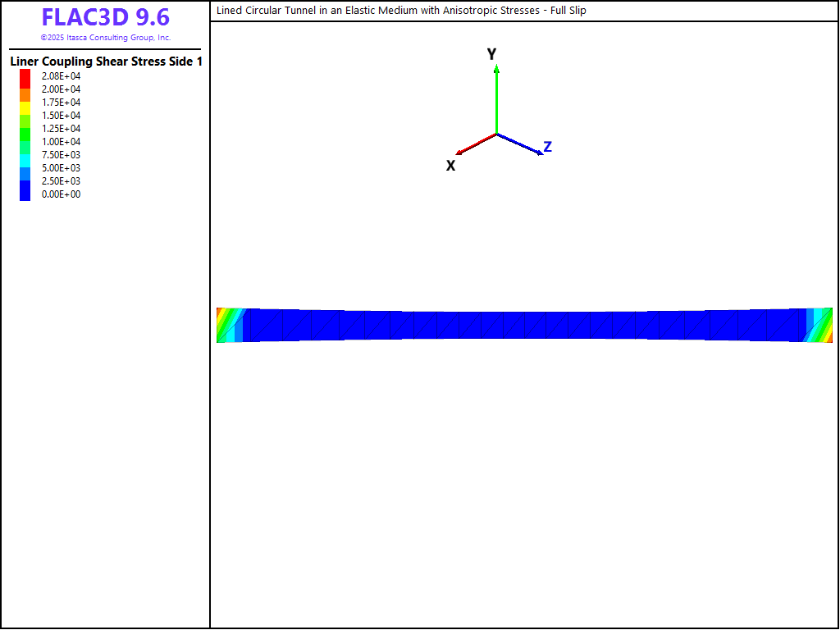Image resolution: width=840 pixels, height=630 pixels.
Task: Open the Itasca Consulting Group copyright text
Action: coord(105,38)
